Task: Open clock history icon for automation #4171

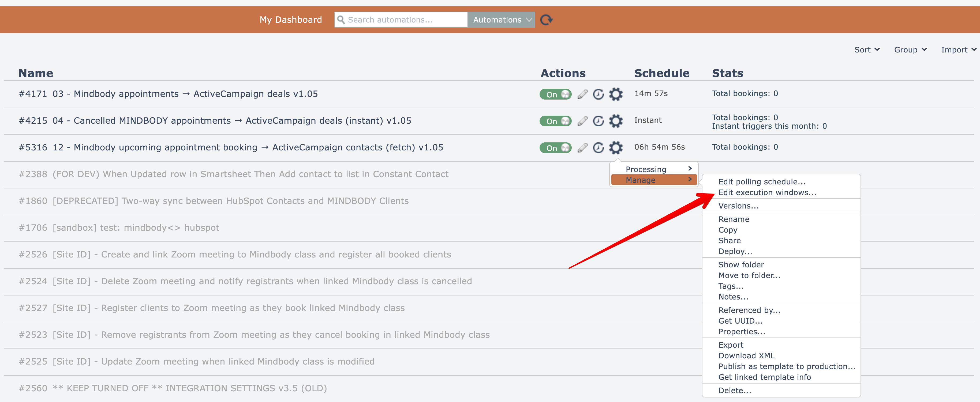Action: coord(599,94)
